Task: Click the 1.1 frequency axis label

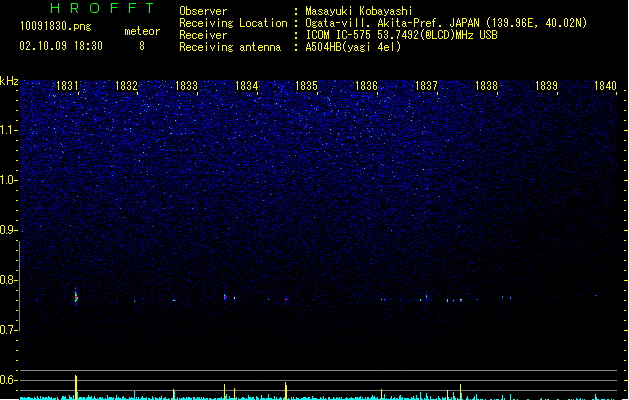Action: (x=8, y=130)
